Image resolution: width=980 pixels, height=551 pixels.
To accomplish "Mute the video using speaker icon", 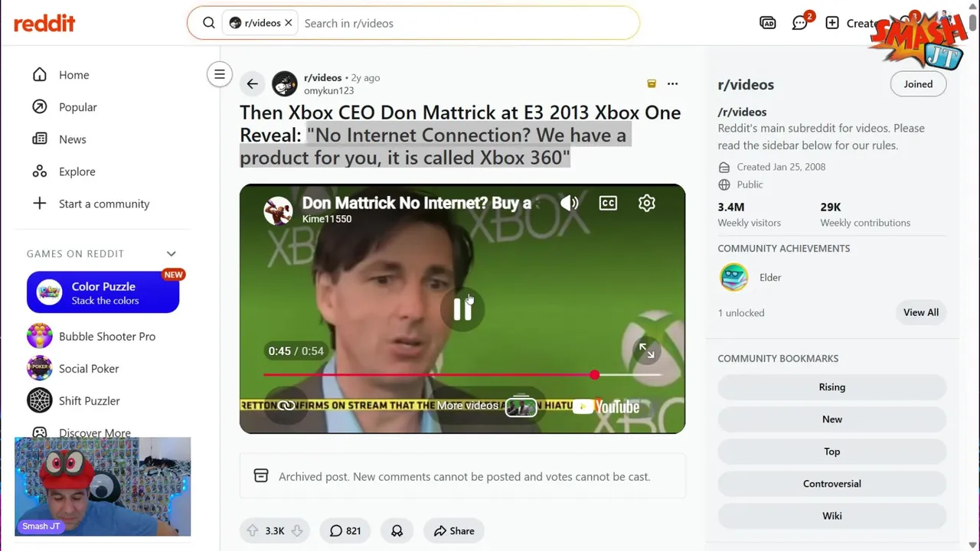I will point(569,203).
